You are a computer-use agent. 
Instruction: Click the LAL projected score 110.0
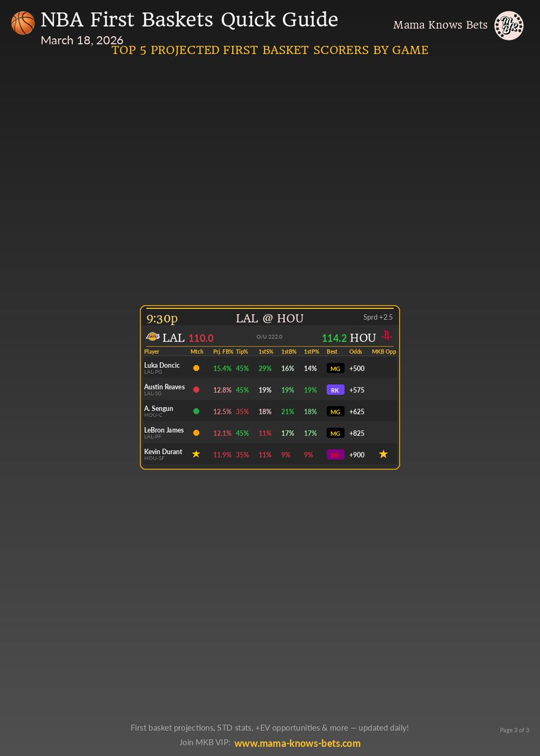point(201,338)
